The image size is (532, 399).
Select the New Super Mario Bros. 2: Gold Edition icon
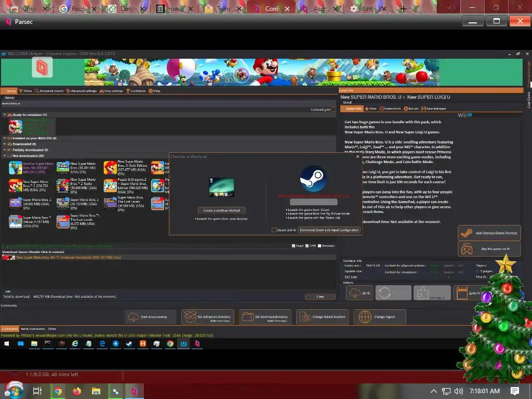coord(110,168)
